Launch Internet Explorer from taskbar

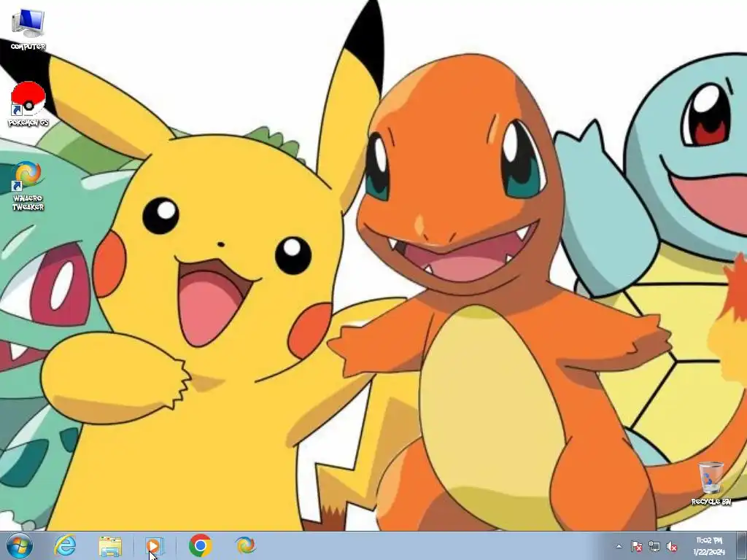[x=65, y=545]
